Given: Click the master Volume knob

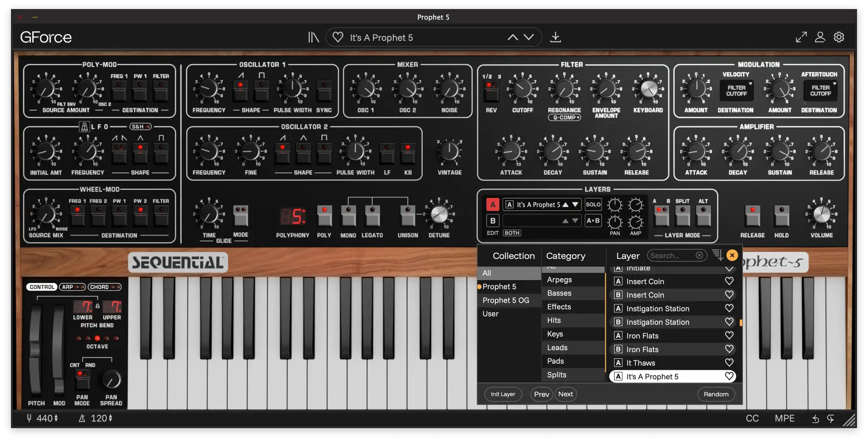Looking at the screenshot, I should click(x=821, y=214).
